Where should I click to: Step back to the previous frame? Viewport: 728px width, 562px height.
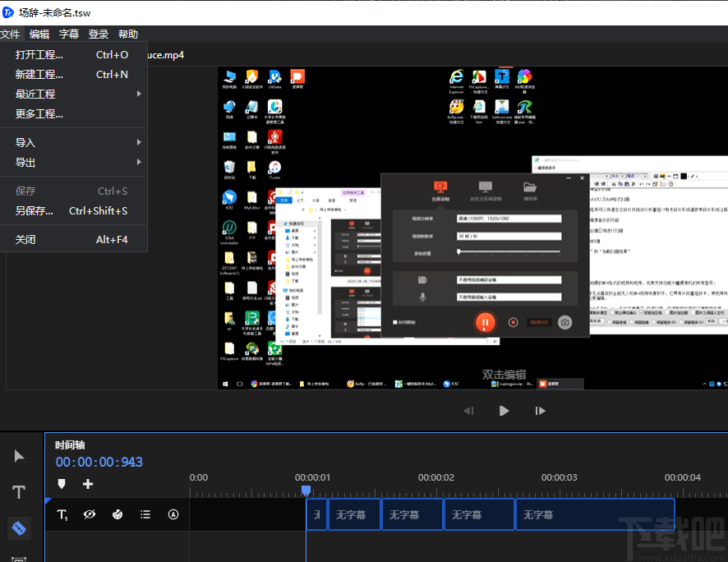click(x=468, y=411)
